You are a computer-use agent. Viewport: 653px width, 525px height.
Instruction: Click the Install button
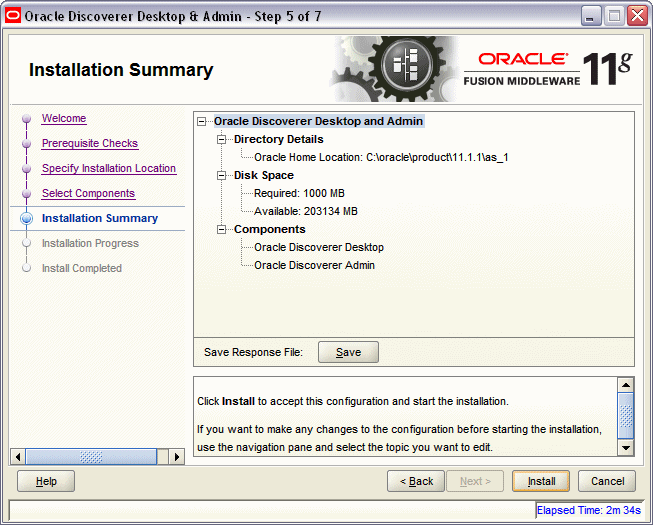point(541,481)
